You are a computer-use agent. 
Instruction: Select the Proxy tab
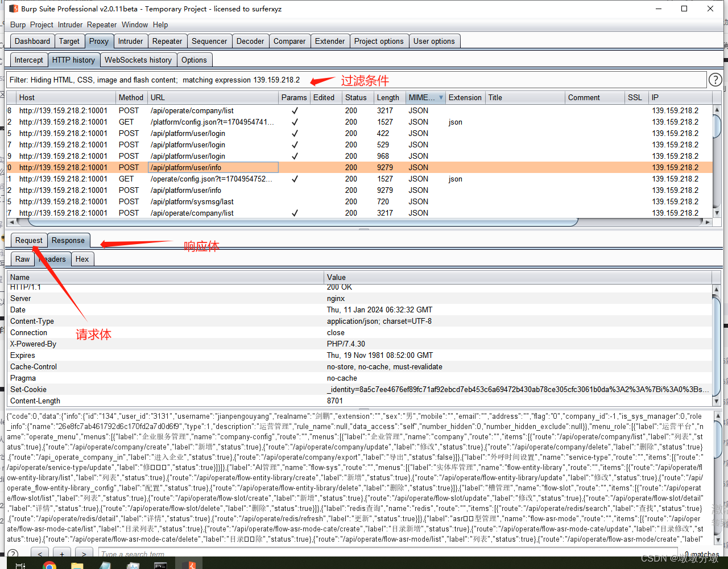tap(99, 41)
